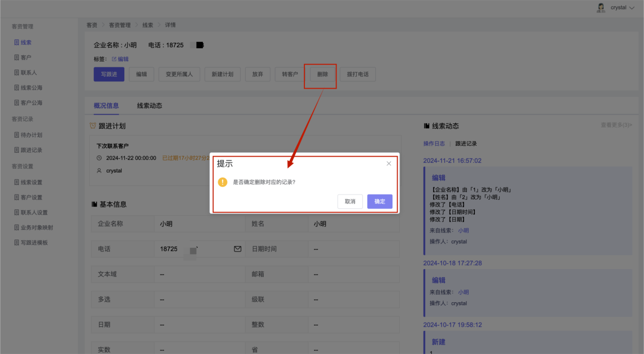Screen dimensions: 644x354
Task: Open 联系人 in the sidebar
Action: [x=29, y=73]
